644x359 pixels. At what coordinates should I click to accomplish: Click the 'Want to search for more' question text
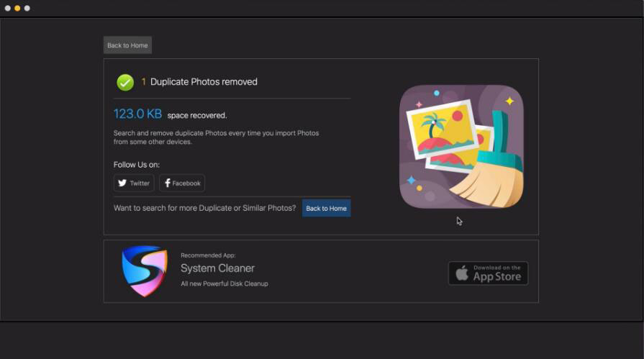click(x=204, y=208)
